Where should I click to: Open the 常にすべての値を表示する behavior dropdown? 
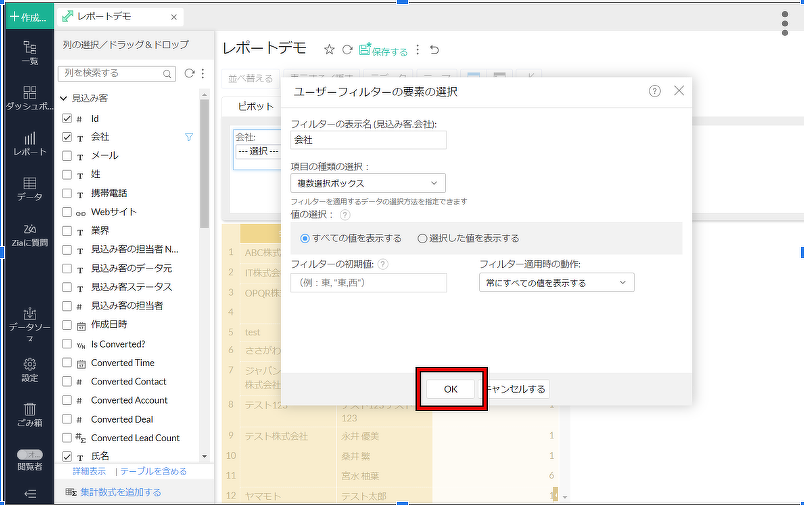point(556,283)
